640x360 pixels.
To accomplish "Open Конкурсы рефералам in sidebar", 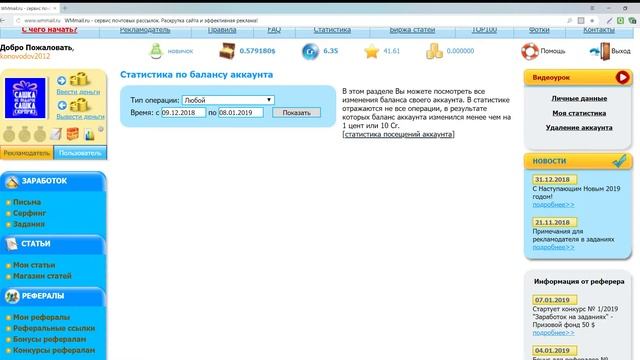I will tap(54, 350).
